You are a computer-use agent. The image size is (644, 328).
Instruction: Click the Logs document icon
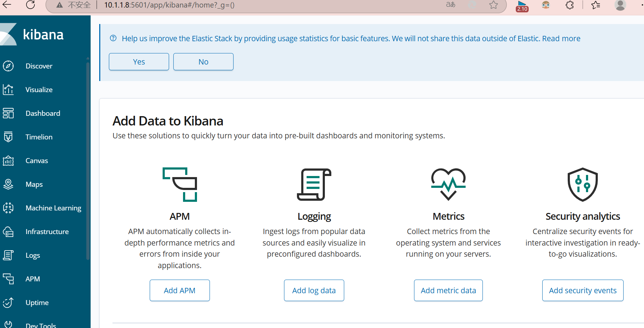coord(8,255)
